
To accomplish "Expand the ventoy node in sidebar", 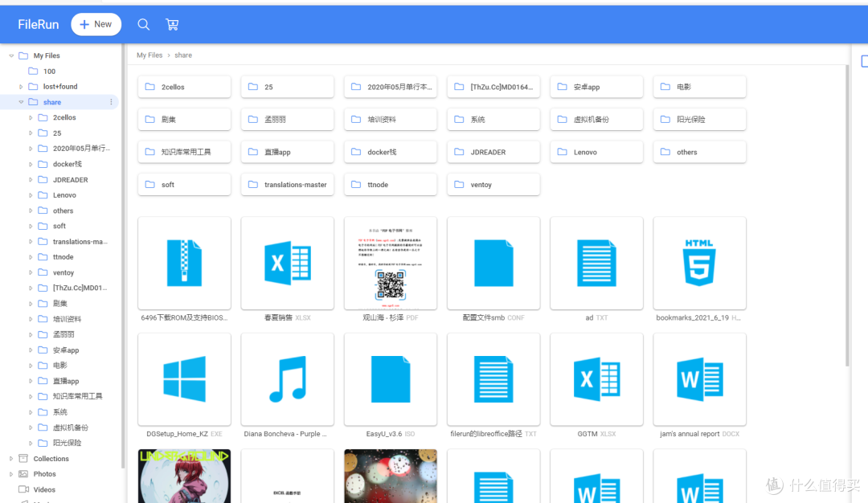I will coord(31,273).
